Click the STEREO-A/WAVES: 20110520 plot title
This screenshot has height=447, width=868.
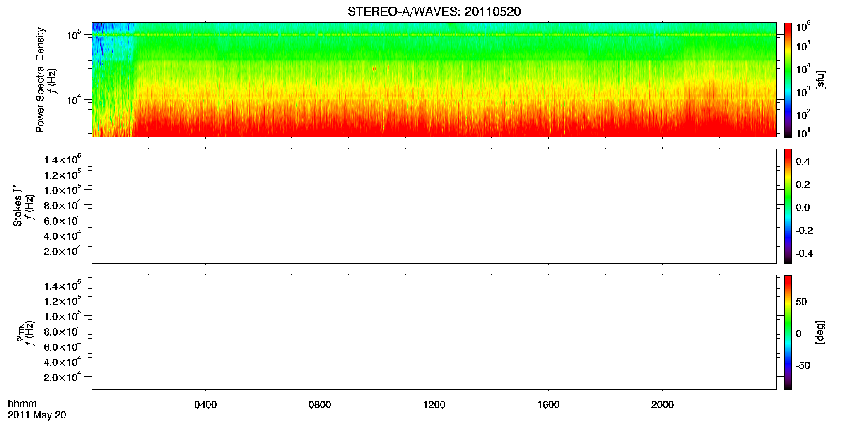(434, 12)
